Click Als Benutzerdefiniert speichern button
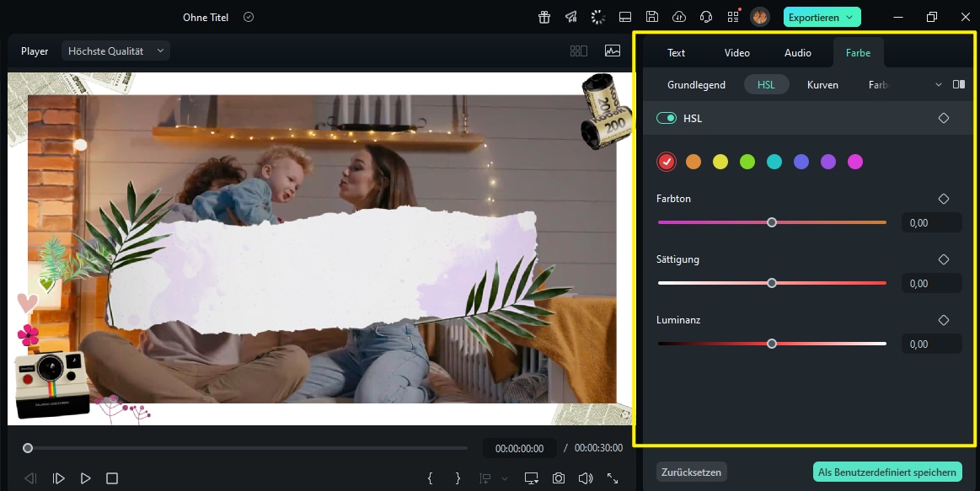Viewport: 980px width, 491px height. (887, 472)
